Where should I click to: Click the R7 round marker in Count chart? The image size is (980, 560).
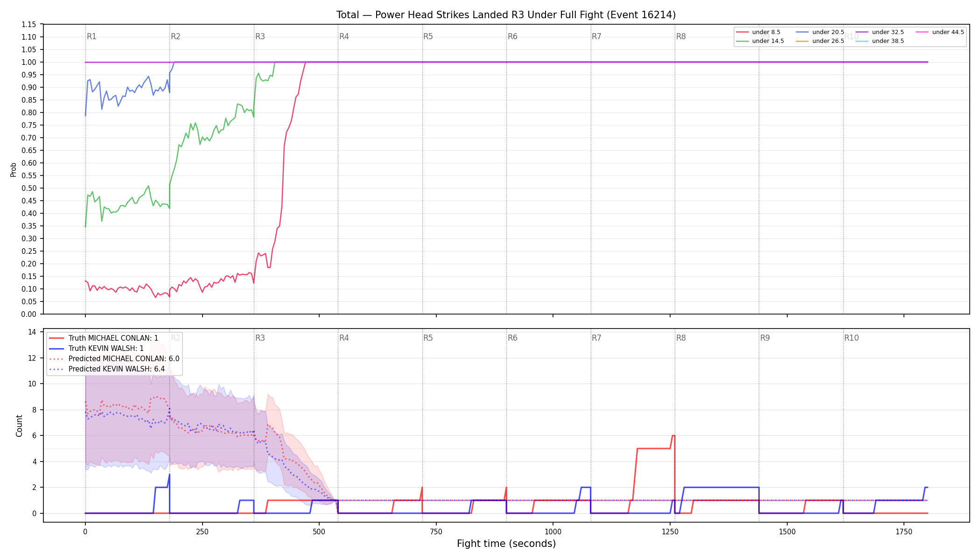tap(596, 338)
